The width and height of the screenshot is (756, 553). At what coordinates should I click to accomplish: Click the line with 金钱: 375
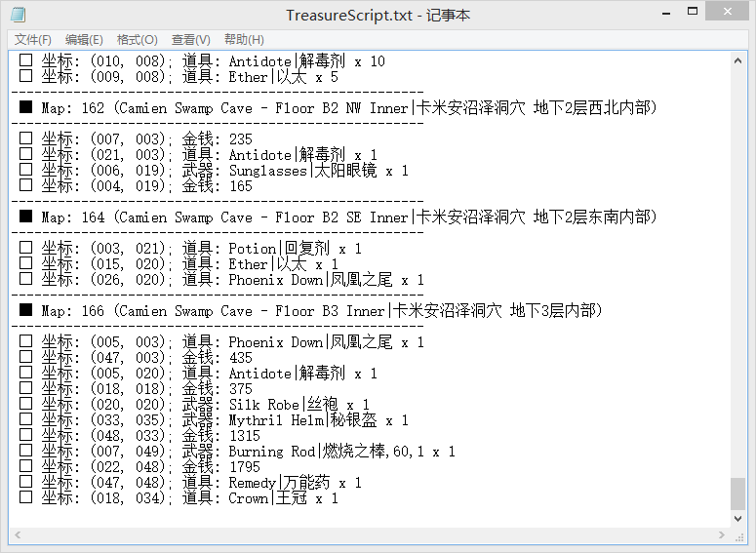point(136,388)
